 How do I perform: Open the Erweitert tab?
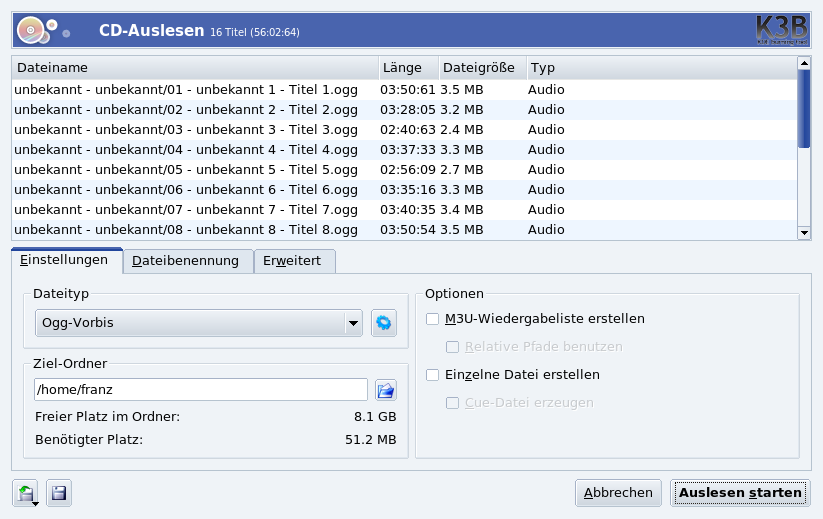294,261
